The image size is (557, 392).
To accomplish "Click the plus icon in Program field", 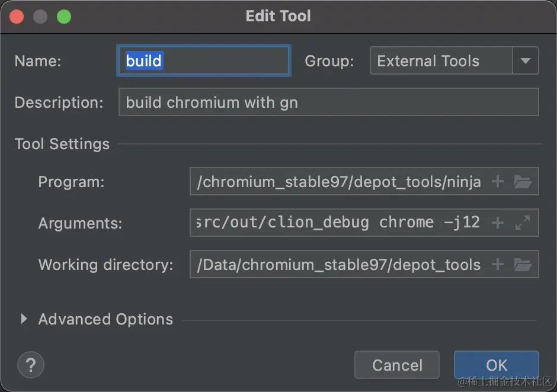I will [x=498, y=182].
